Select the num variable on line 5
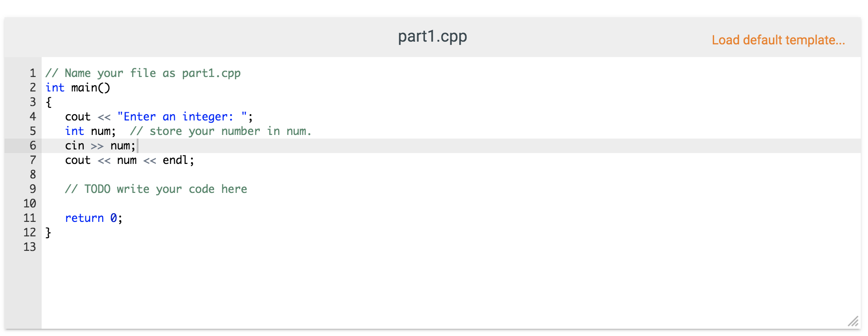Viewport: 868px width, 336px height. 102,131
